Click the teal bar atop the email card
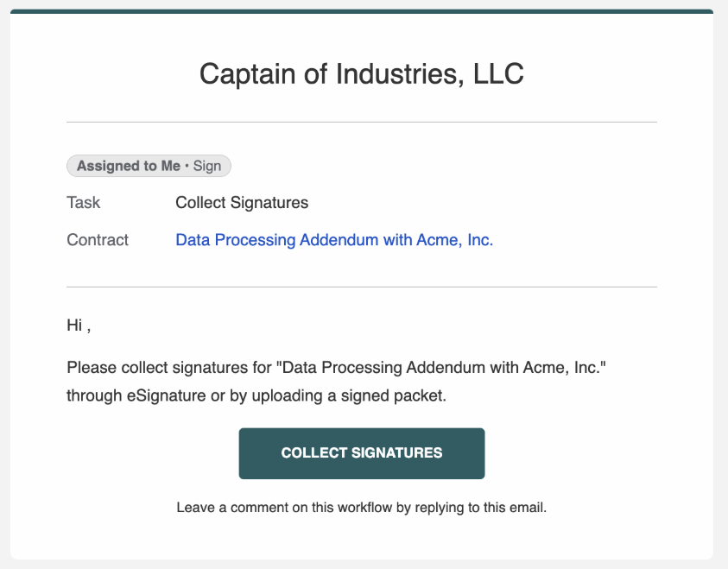This screenshot has height=569, width=728. 361,11
